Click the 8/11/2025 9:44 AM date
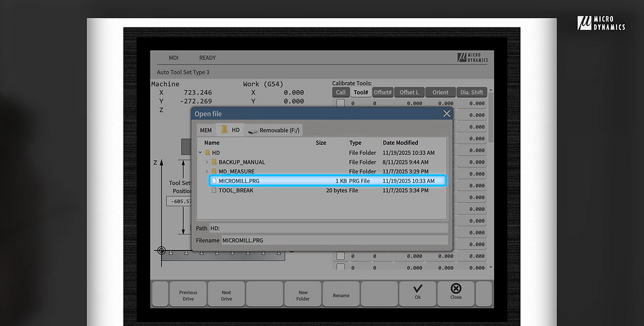This screenshot has width=644, height=326. click(x=405, y=162)
